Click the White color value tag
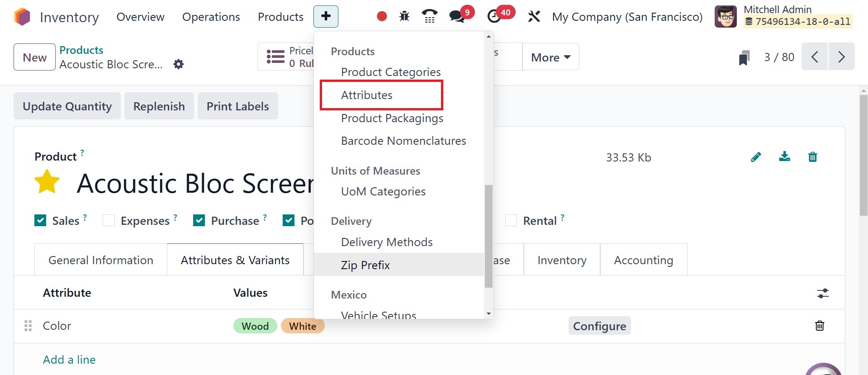 [x=303, y=326]
